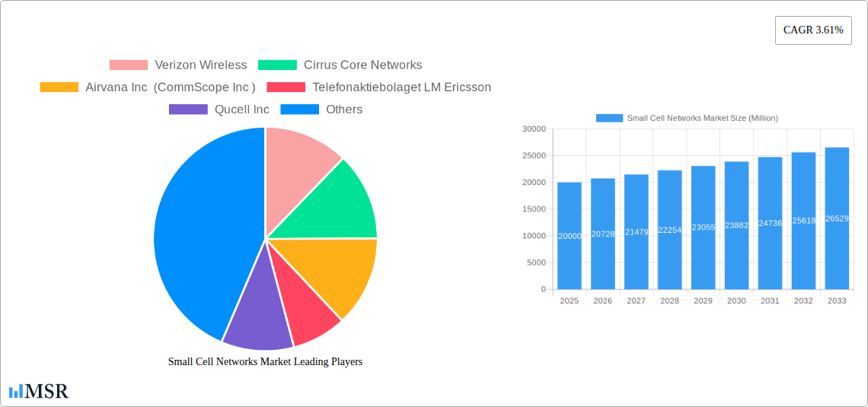Image resolution: width=868 pixels, height=407 pixels.
Task: Click the Others legend label
Action: [344, 110]
